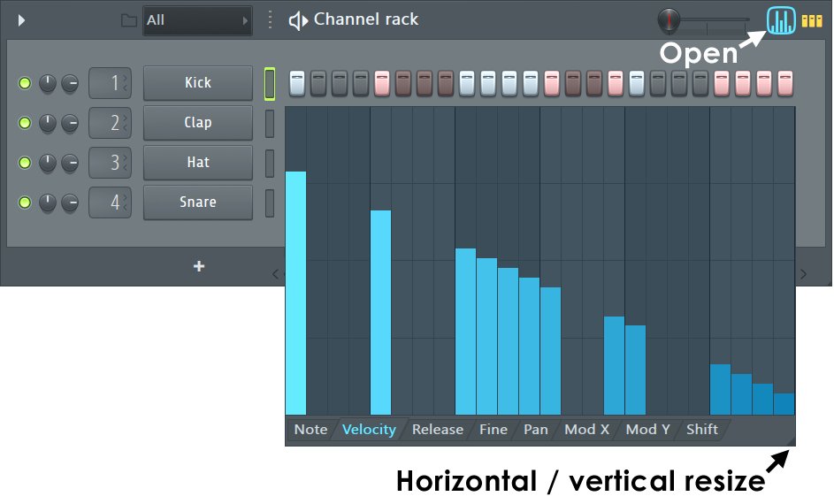Image resolution: width=834 pixels, height=504 pixels.
Task: Switch to the Mod Y tab
Action: 647,430
